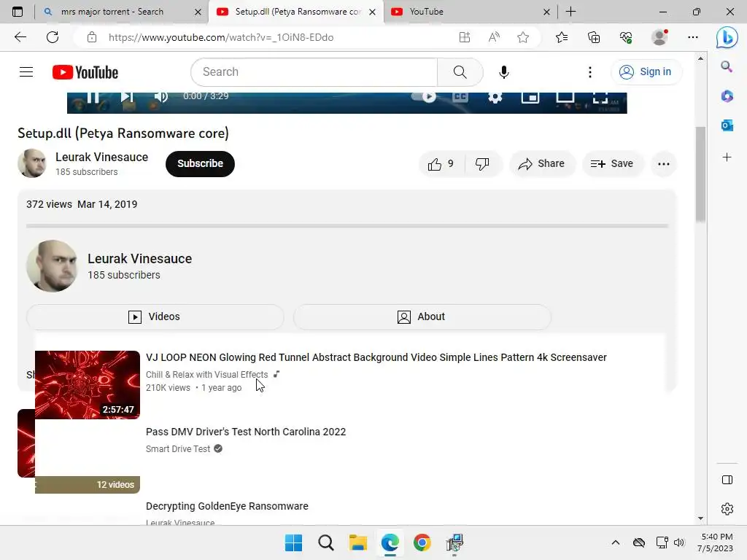Open Pass DMV Driver's Test North Carolina playlist
The height and width of the screenshot is (560, 747).
point(246,432)
